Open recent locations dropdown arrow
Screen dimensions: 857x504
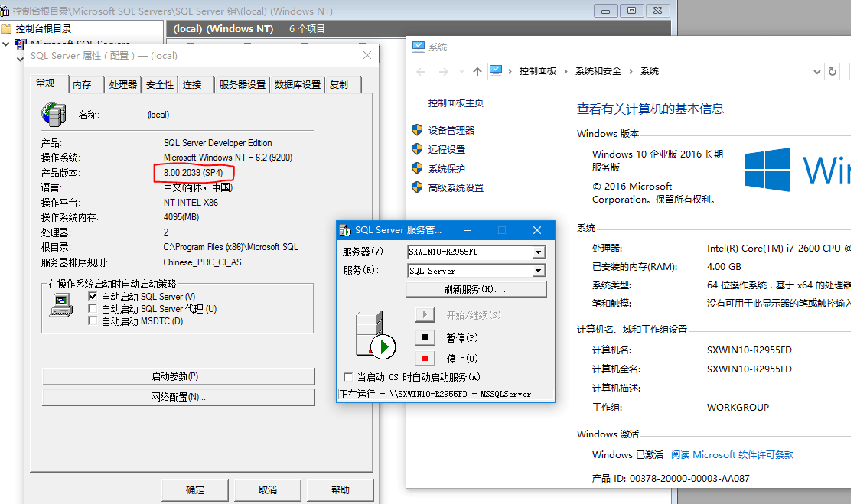tap(462, 72)
